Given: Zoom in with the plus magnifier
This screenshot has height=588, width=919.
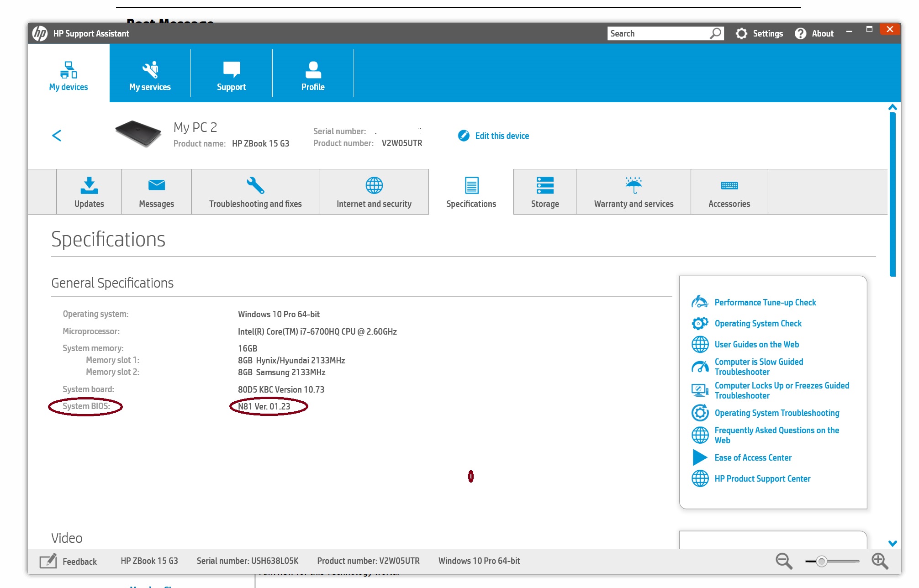Looking at the screenshot, I should click(x=880, y=561).
